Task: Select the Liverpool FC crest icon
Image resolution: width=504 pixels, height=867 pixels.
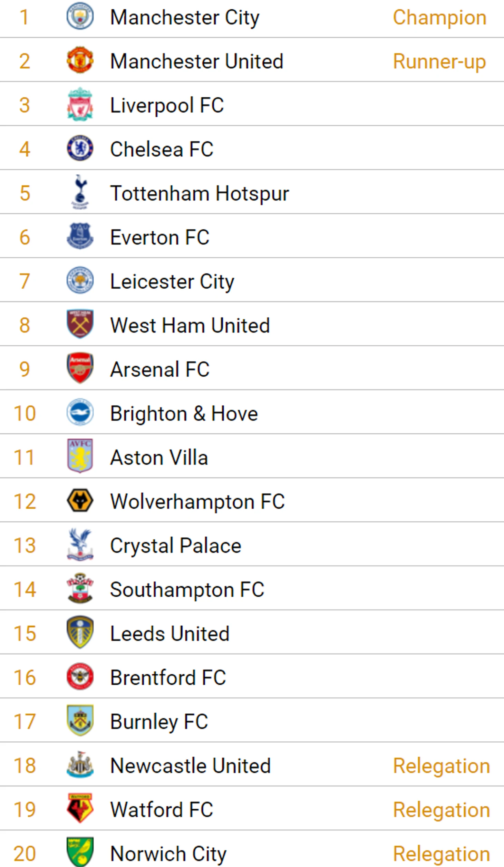Action: (80, 104)
